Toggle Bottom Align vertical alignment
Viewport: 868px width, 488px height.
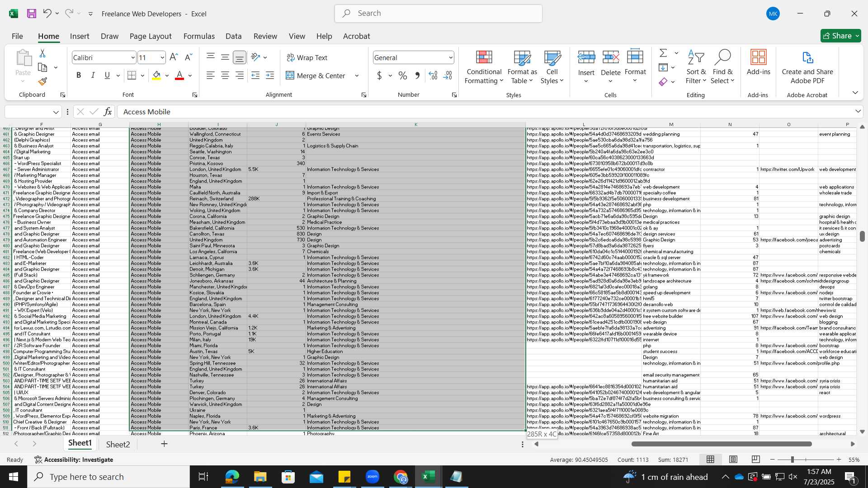[x=240, y=57]
